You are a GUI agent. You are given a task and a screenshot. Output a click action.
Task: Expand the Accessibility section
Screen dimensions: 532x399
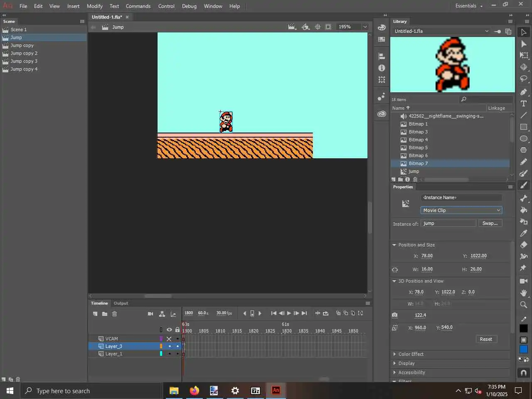coord(394,372)
